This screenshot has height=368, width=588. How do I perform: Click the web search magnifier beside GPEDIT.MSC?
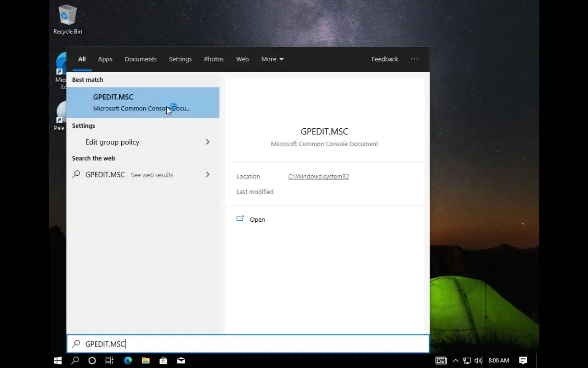tap(76, 174)
